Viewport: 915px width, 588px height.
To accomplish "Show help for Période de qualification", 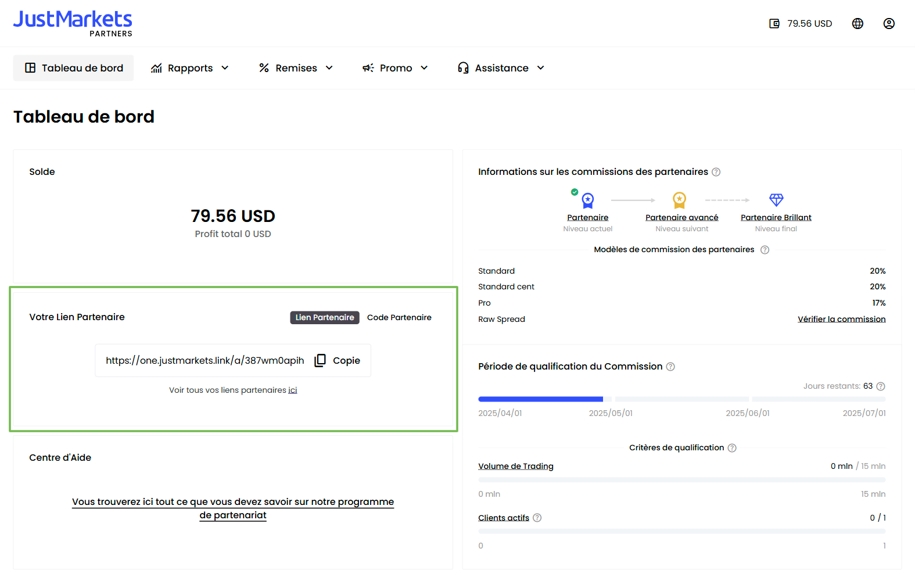I will pyautogui.click(x=670, y=367).
